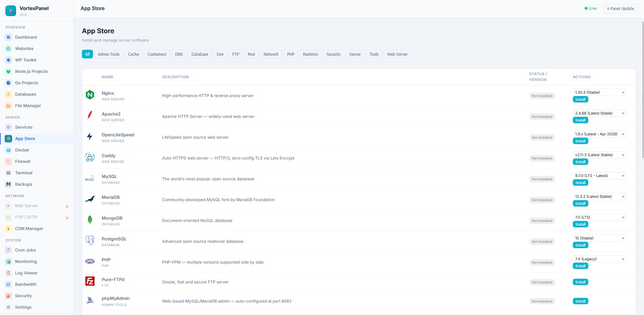The image size is (644, 315).
Task: Open Dashboard via its sidebar icon
Action: 9,37
